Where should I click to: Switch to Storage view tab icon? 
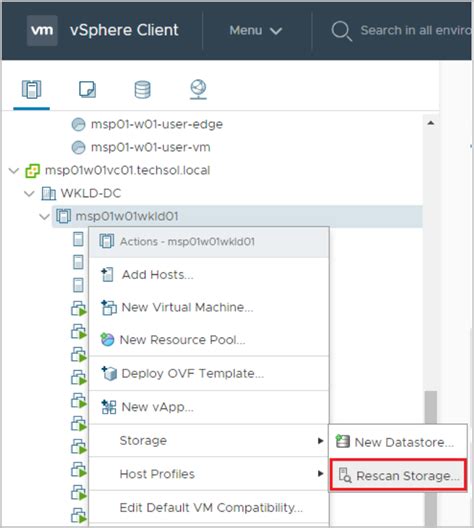[142, 89]
